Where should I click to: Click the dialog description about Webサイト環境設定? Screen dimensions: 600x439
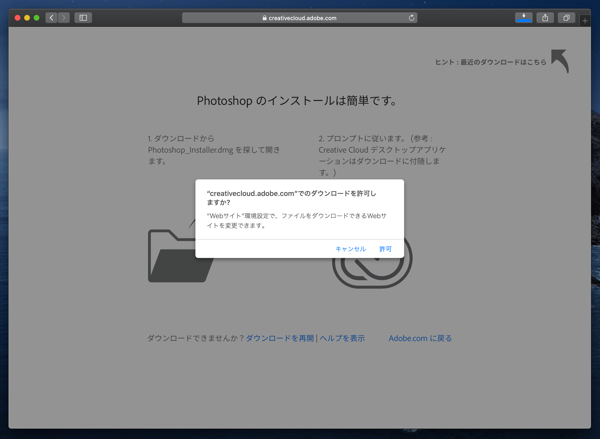[297, 220]
